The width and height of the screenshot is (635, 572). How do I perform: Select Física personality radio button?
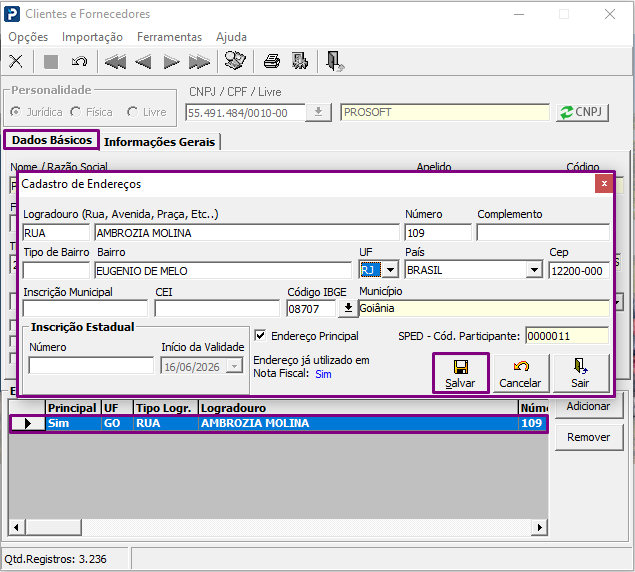pyautogui.click(x=75, y=111)
